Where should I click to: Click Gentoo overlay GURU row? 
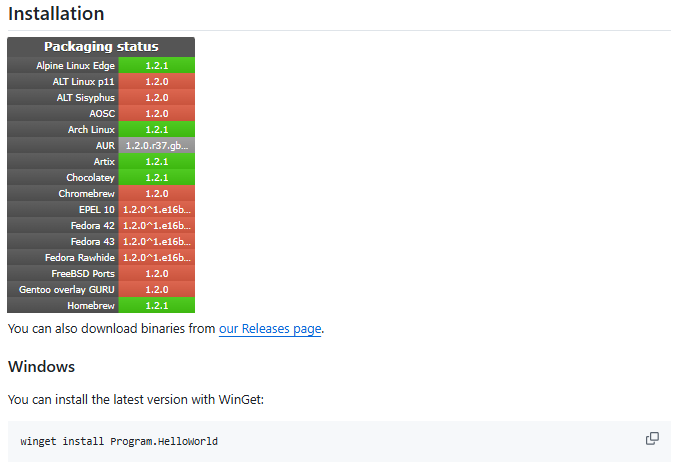tap(101, 289)
